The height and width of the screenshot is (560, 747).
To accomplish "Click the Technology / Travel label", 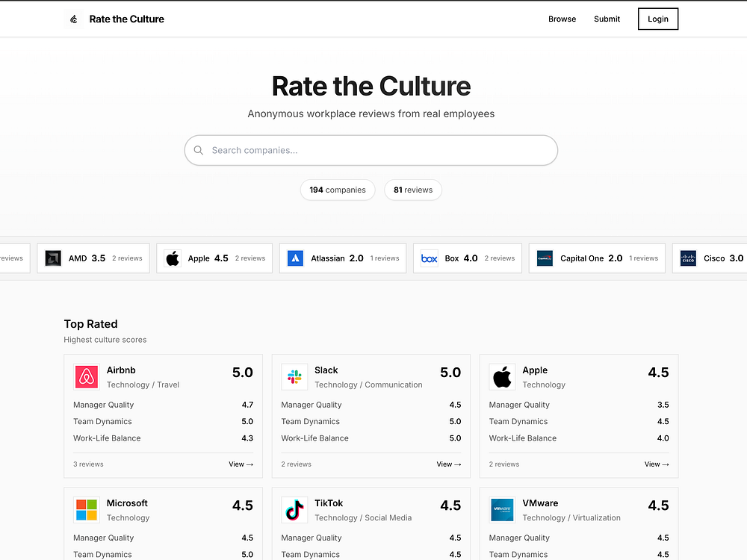I will point(143,385).
